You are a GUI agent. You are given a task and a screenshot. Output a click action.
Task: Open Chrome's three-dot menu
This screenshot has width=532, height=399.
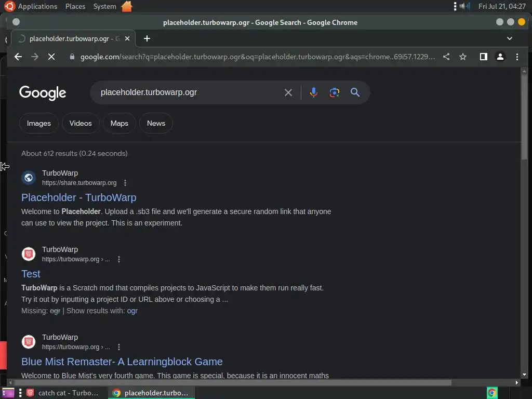tap(517, 57)
